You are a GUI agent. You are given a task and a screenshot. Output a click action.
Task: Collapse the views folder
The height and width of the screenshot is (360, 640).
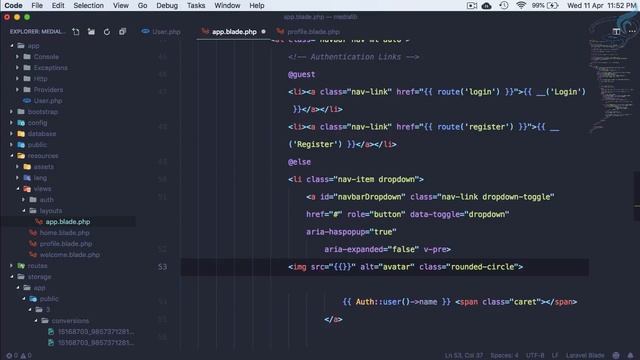point(18,189)
